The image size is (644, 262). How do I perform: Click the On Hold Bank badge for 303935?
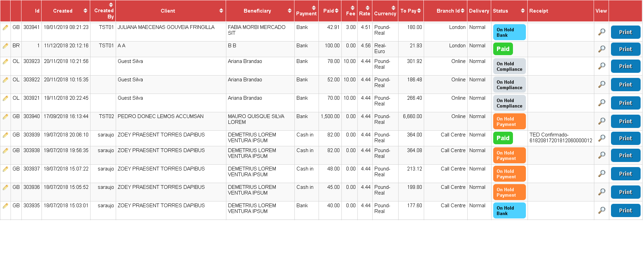(x=509, y=211)
